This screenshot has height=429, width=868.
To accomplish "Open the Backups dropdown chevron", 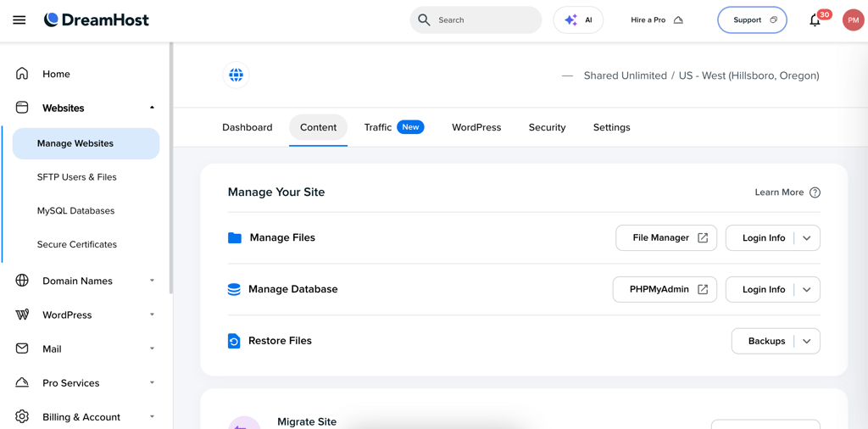I will click(807, 341).
